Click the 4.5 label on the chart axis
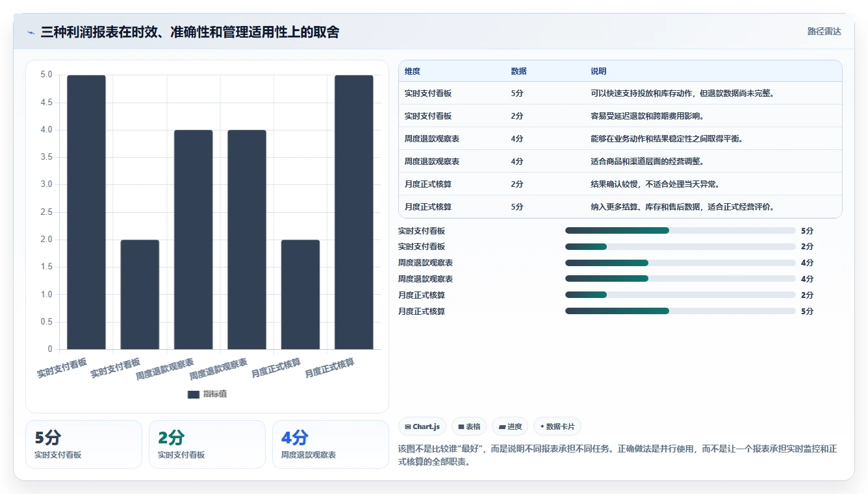Image resolution: width=868 pixels, height=494 pixels. point(46,103)
